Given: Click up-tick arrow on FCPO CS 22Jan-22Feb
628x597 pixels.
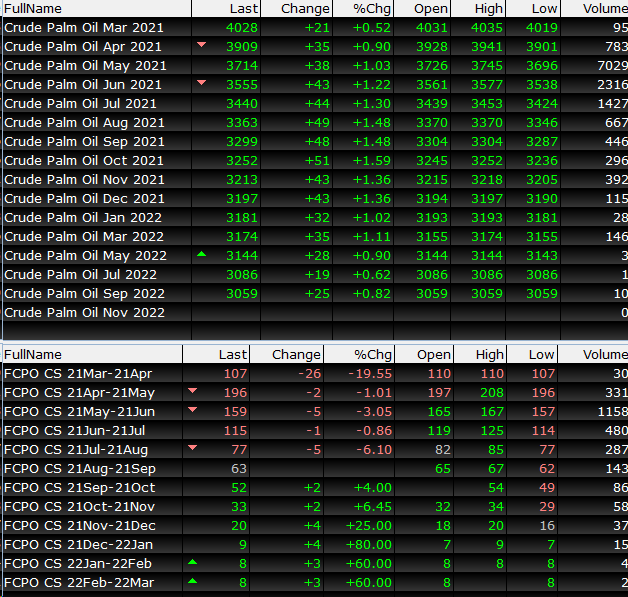Looking at the screenshot, I should (x=193, y=562).
